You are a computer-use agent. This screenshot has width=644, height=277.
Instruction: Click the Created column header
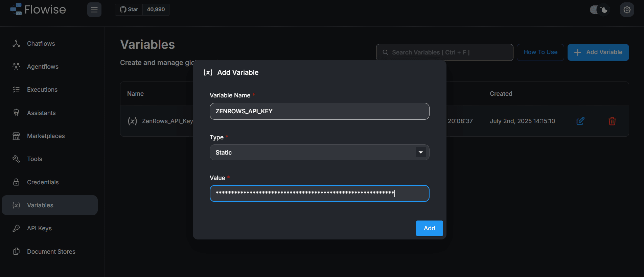click(501, 94)
